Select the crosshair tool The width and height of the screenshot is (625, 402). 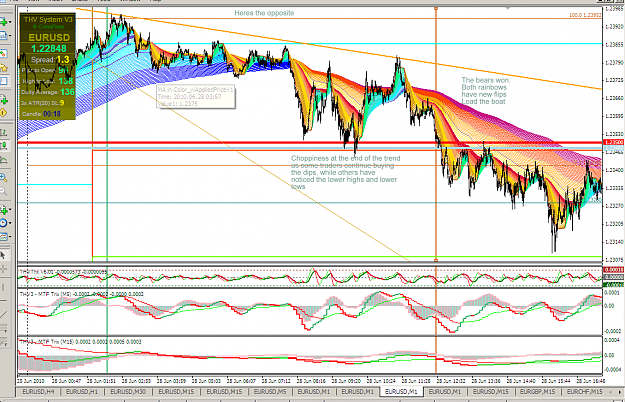tap(4, 269)
